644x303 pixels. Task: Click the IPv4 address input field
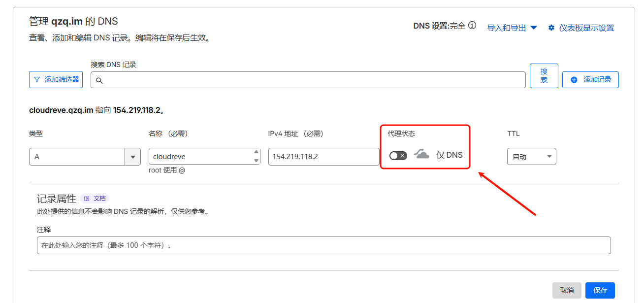[323, 157]
